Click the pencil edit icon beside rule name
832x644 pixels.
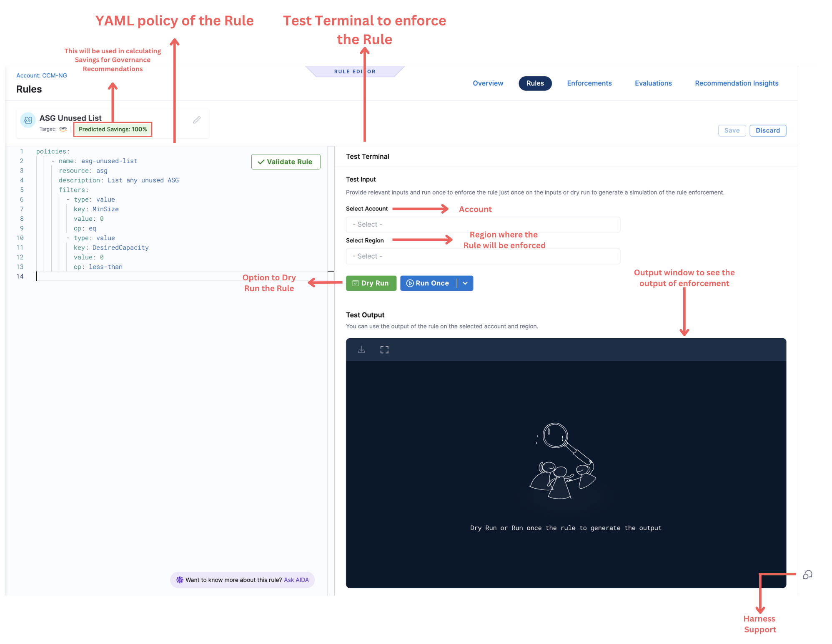coord(197,120)
